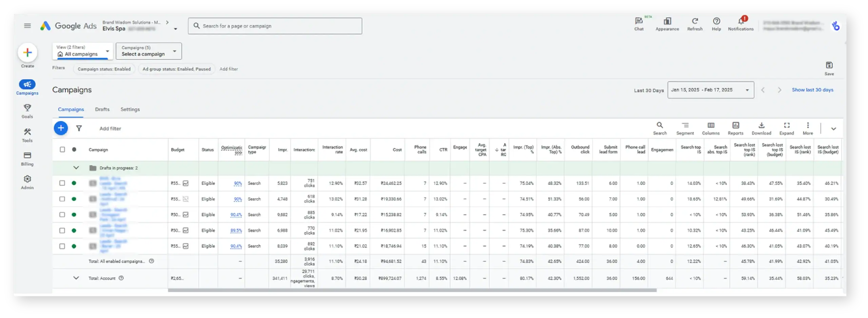This screenshot has width=868, height=318.
Task: Click the search page or campaign field
Action: 275,26
